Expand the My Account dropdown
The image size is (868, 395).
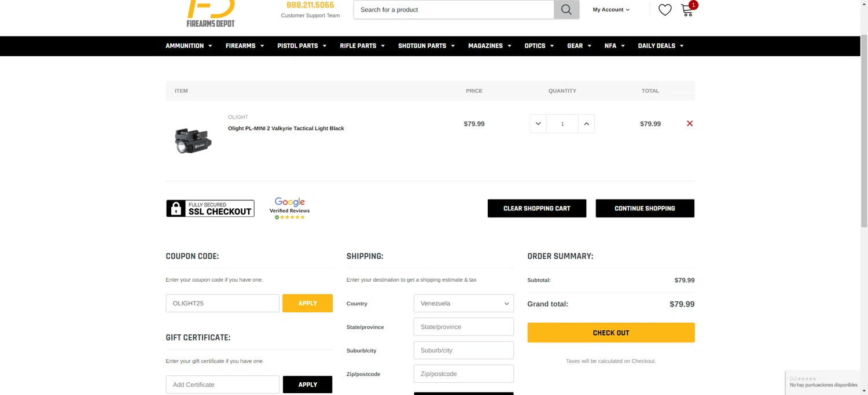point(611,10)
